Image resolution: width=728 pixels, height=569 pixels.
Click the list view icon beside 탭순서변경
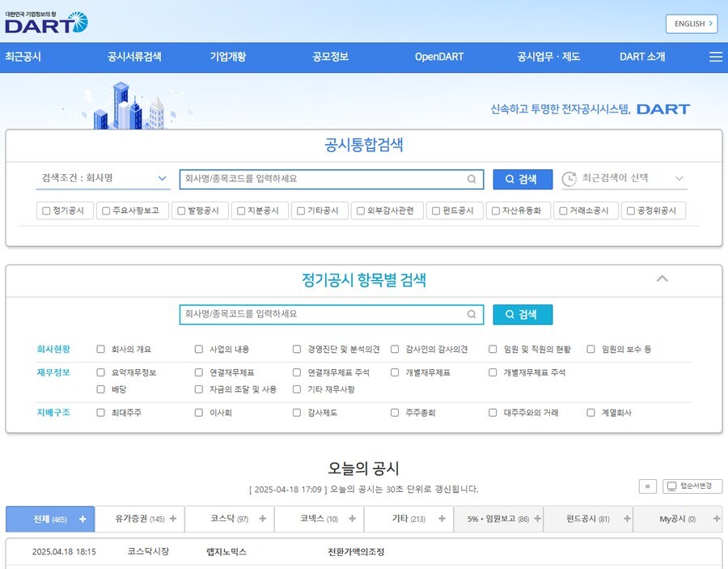pyautogui.click(x=647, y=486)
